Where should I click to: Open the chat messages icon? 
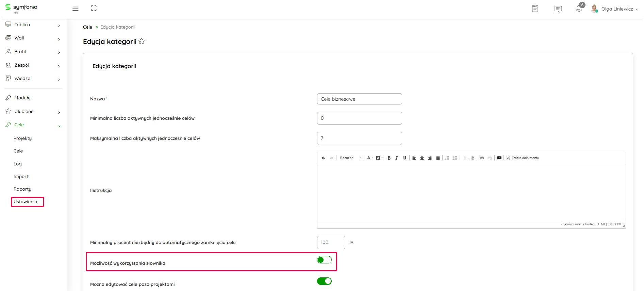(558, 9)
